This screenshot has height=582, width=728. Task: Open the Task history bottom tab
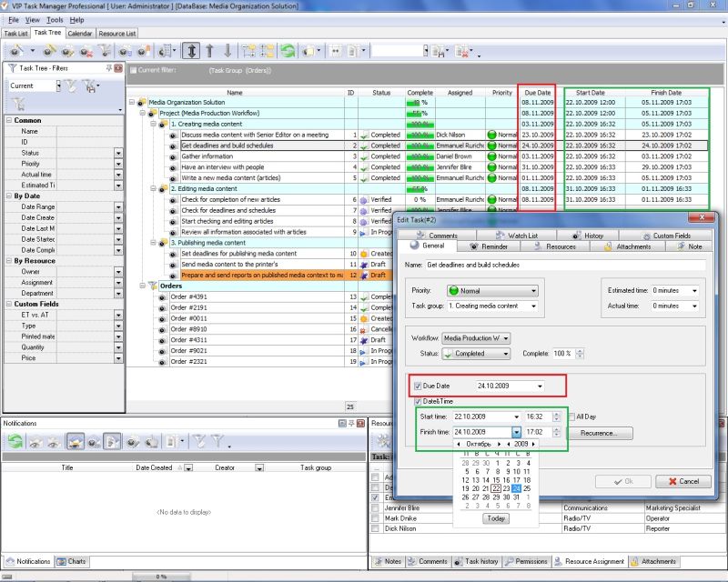coord(476,561)
